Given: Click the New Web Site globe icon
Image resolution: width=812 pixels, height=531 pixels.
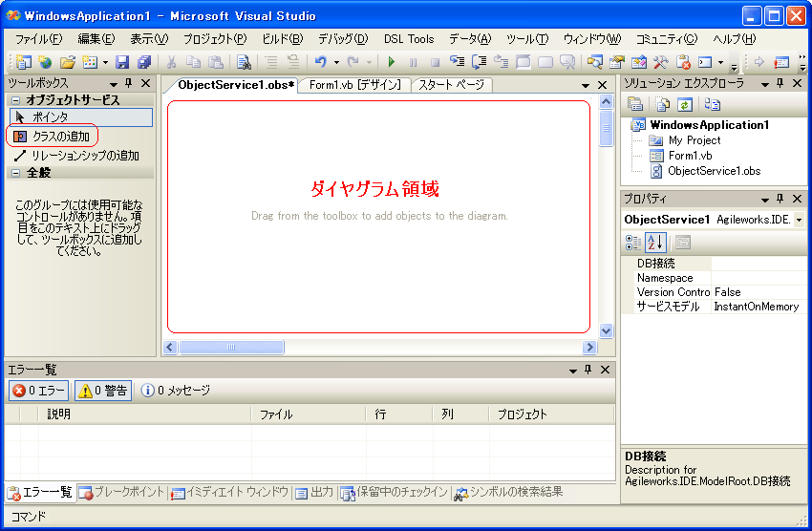Looking at the screenshot, I should coord(45,62).
